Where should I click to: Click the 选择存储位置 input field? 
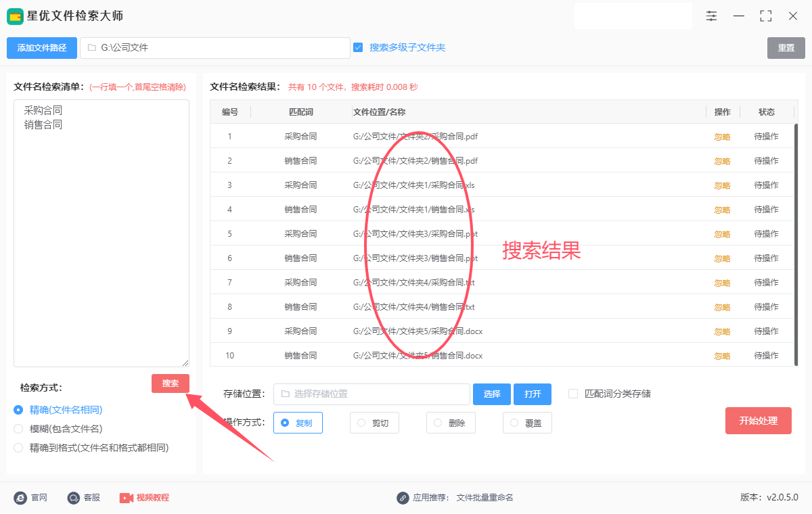pos(371,394)
